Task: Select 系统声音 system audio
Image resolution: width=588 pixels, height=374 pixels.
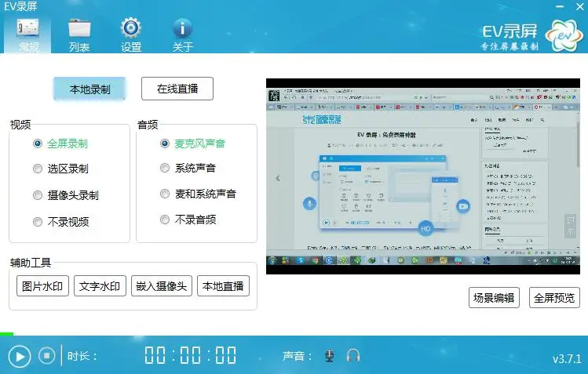Action: tap(188, 168)
